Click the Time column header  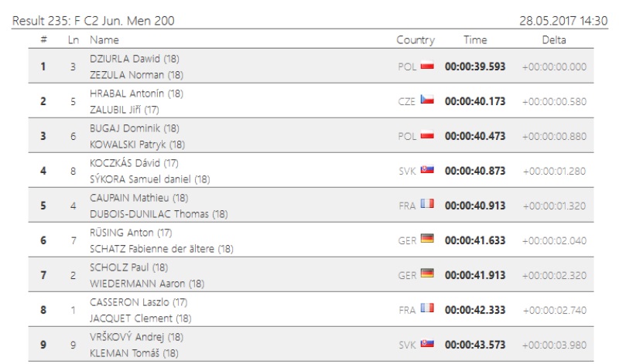[x=475, y=39]
